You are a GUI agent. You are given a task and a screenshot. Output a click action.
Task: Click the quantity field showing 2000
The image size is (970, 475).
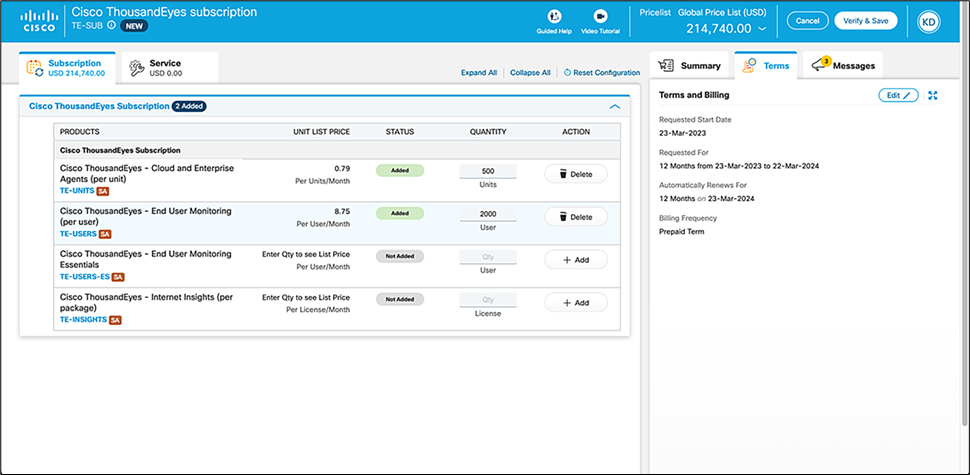(x=487, y=214)
